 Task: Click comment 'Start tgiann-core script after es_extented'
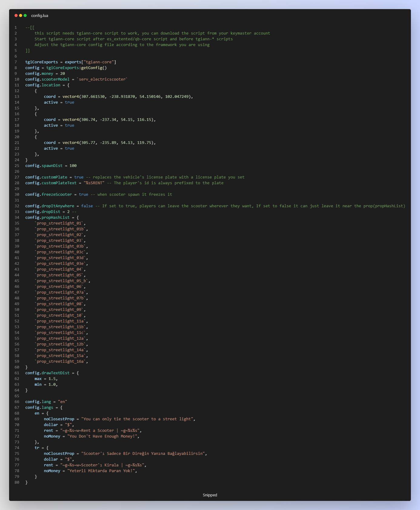tap(134, 39)
